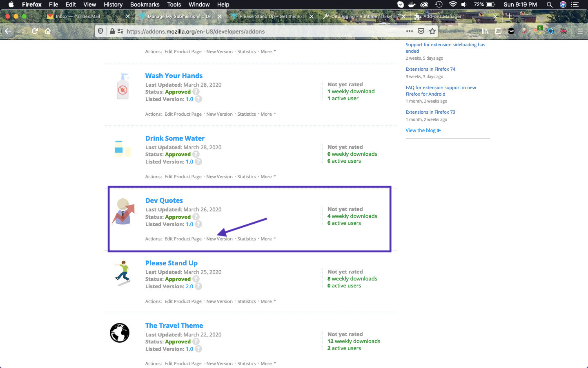Viewport: 588px width, 368px height.
Task: Open Extensions in Firefox 73 post
Action: click(430, 112)
